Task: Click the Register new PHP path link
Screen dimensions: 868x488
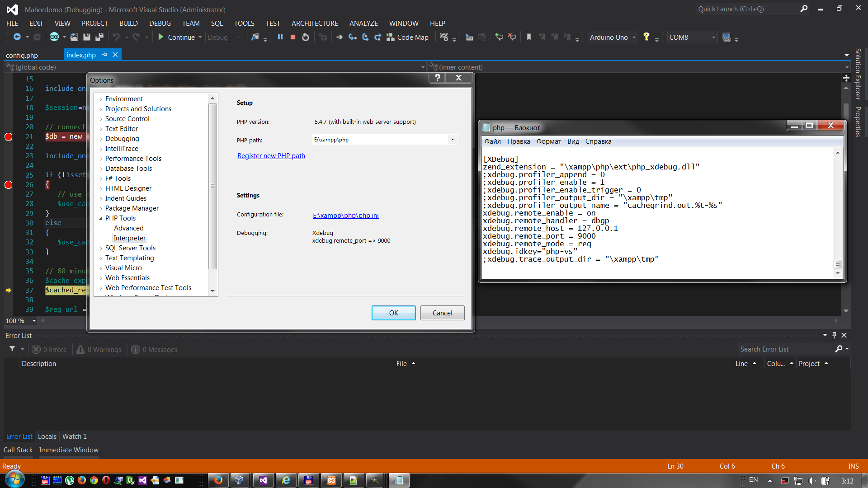Action: click(271, 155)
